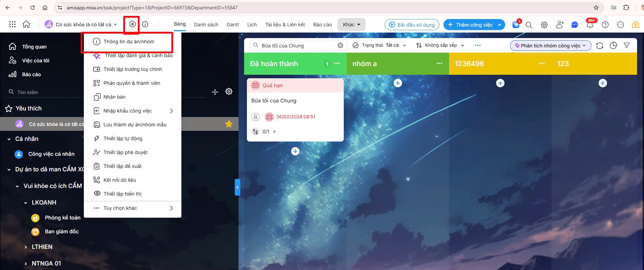Viewport: 644px width, 270px height.
Task: Collapse sidebar with blue arrow handle
Action: point(237,187)
